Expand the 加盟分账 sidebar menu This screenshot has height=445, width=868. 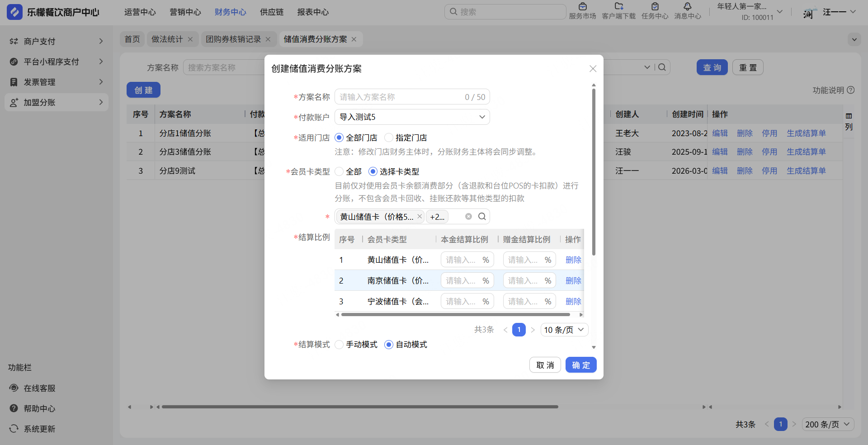point(57,103)
